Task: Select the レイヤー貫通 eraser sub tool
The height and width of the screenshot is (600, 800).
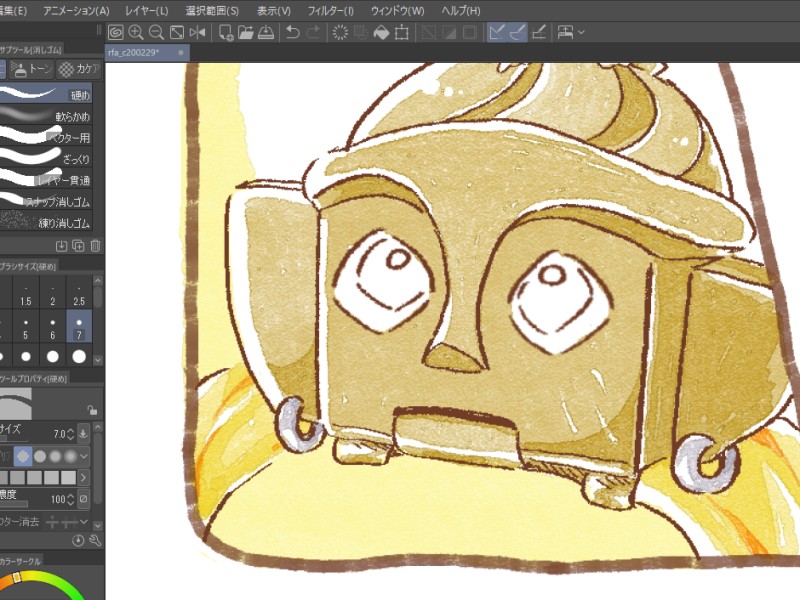Action: [46, 180]
